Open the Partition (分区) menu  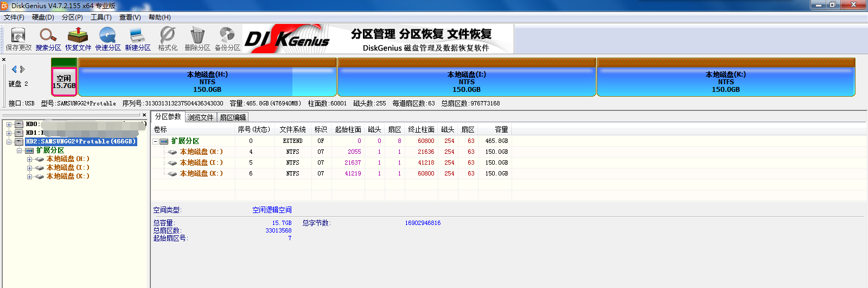(72, 17)
